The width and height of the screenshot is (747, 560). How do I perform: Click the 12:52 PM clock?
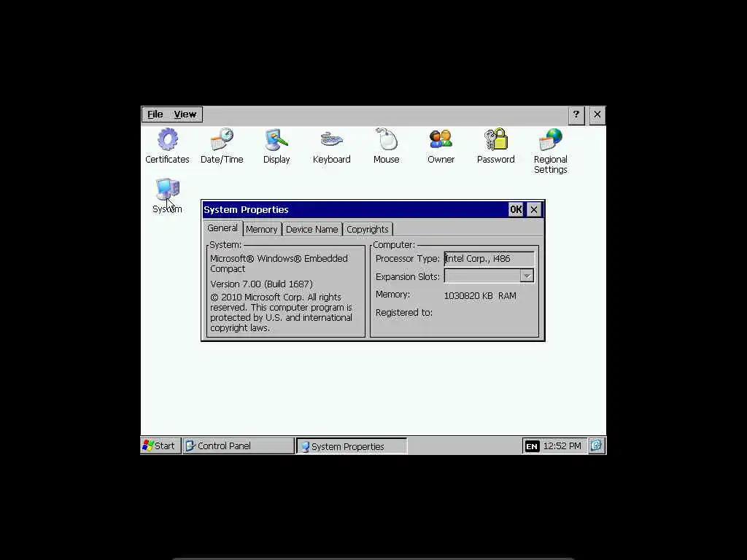pyautogui.click(x=562, y=446)
